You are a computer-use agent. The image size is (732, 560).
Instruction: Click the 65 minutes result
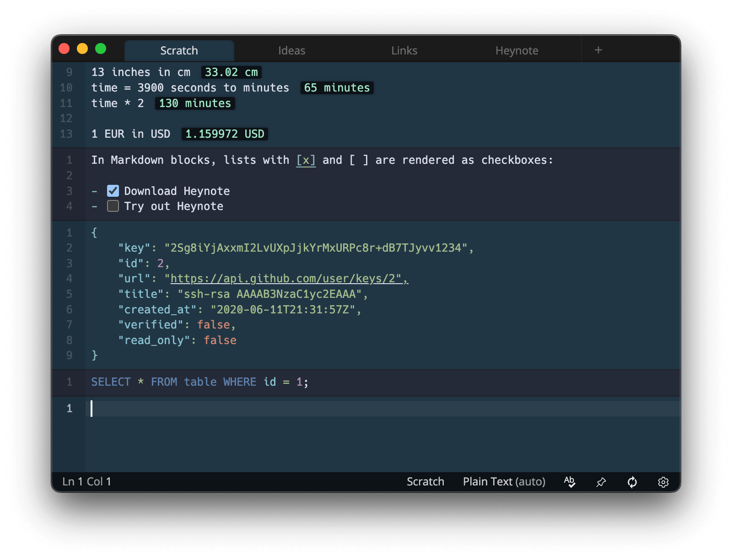(x=337, y=88)
